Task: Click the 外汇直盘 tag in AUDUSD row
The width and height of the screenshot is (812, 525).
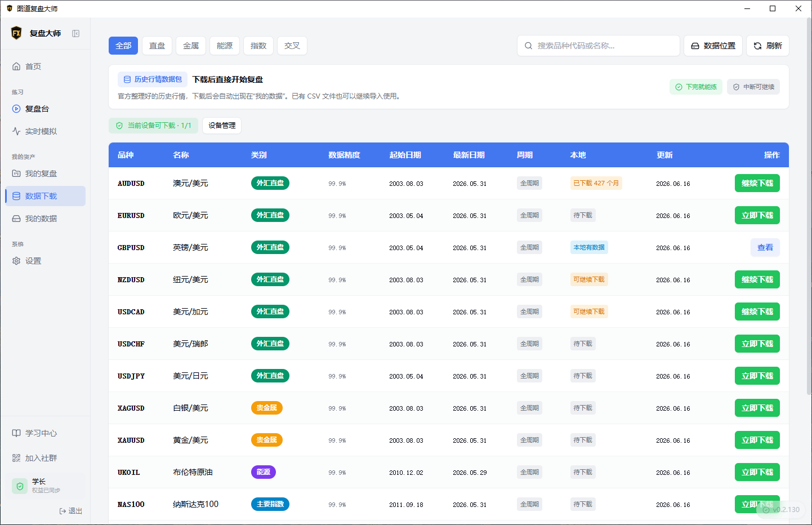Action: 270,183
